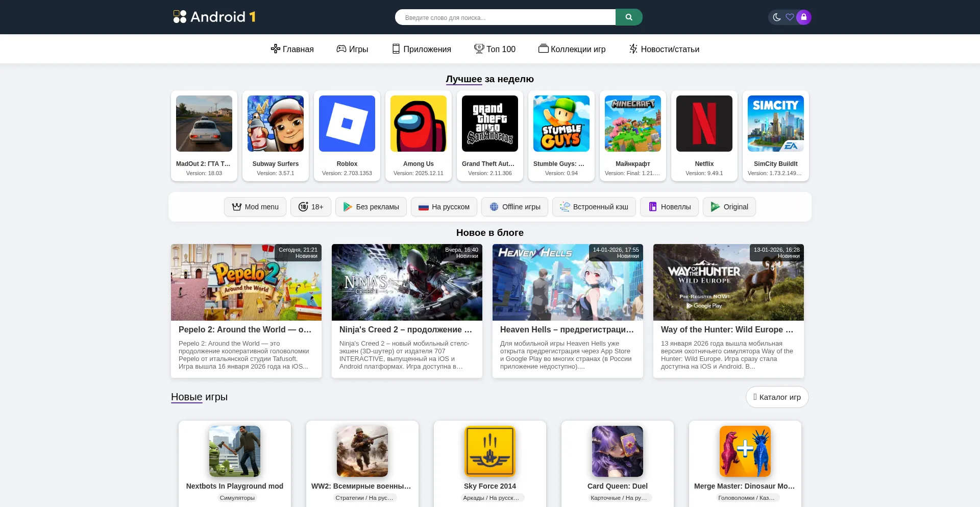The height and width of the screenshot is (507, 980).
Task: Select the Новеллы filter tag
Action: (669, 207)
